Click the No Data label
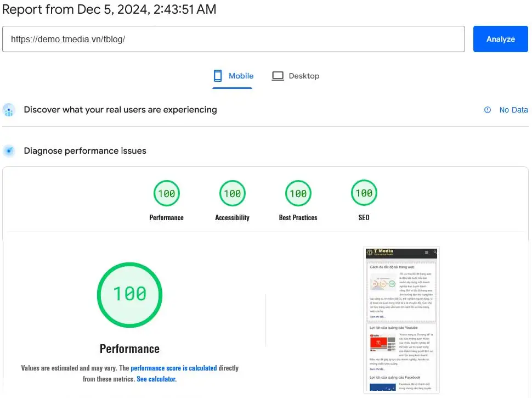The height and width of the screenshot is (398, 532). (513, 110)
